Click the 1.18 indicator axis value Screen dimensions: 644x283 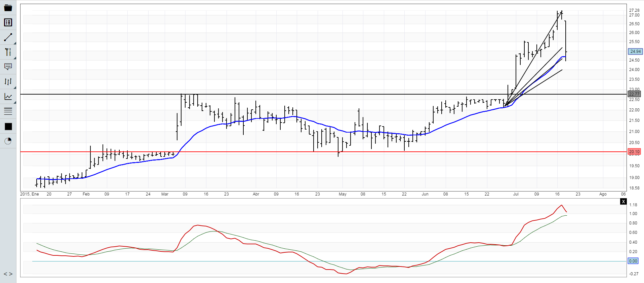tap(633, 205)
